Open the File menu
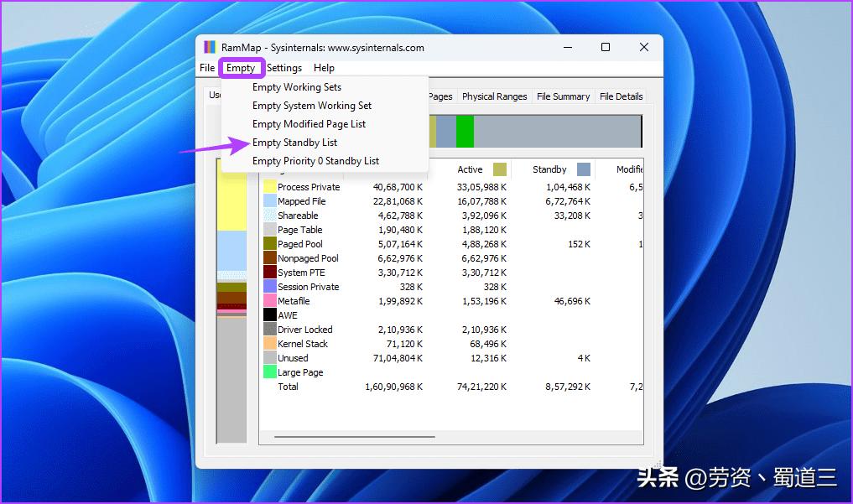 pos(206,68)
